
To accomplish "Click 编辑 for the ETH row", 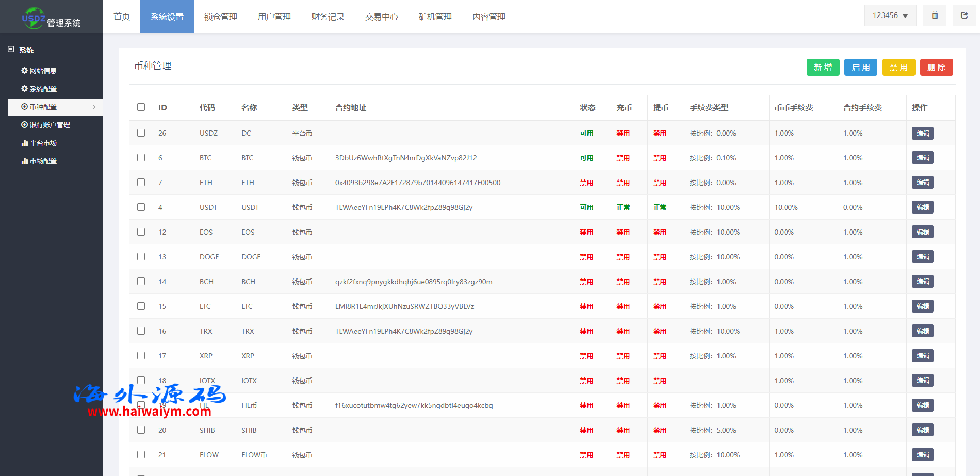I will coord(922,183).
